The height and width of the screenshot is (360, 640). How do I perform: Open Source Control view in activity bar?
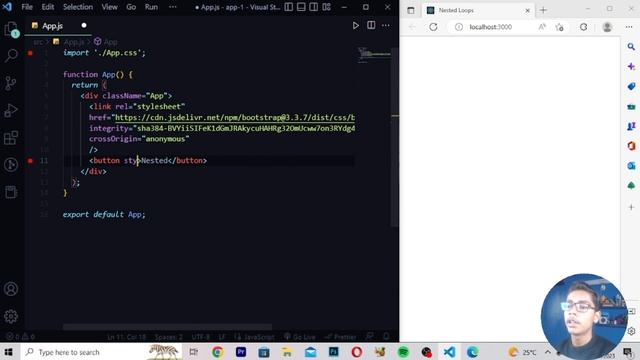tap(11, 83)
